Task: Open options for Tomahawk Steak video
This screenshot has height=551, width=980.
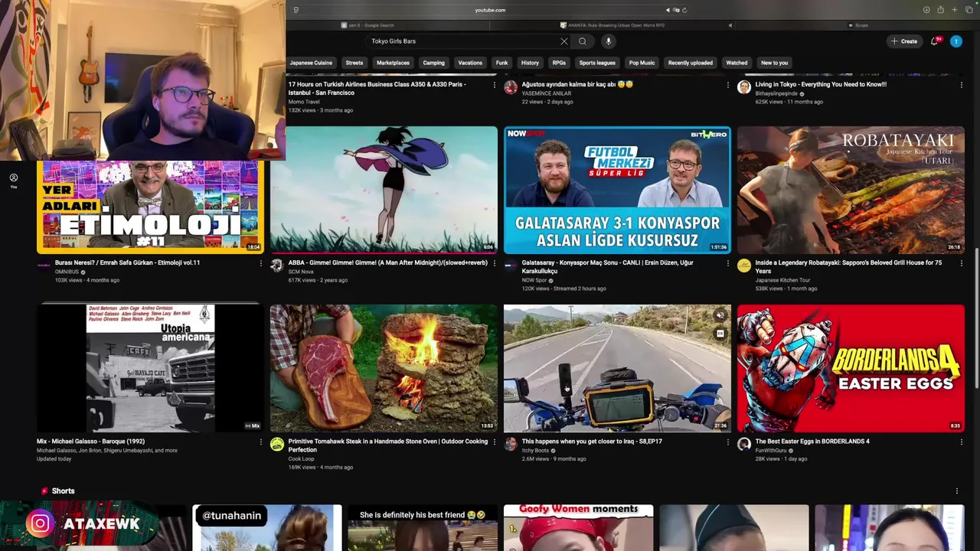Action: tap(494, 442)
